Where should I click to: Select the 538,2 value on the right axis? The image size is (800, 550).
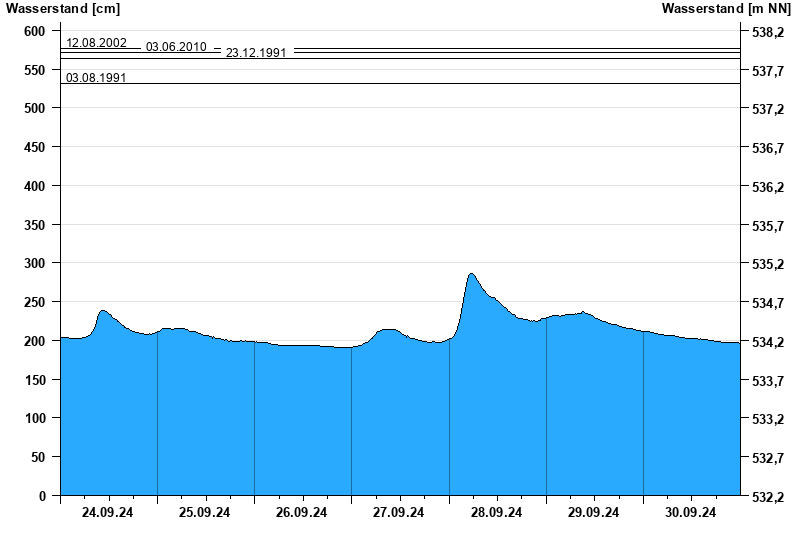766,32
